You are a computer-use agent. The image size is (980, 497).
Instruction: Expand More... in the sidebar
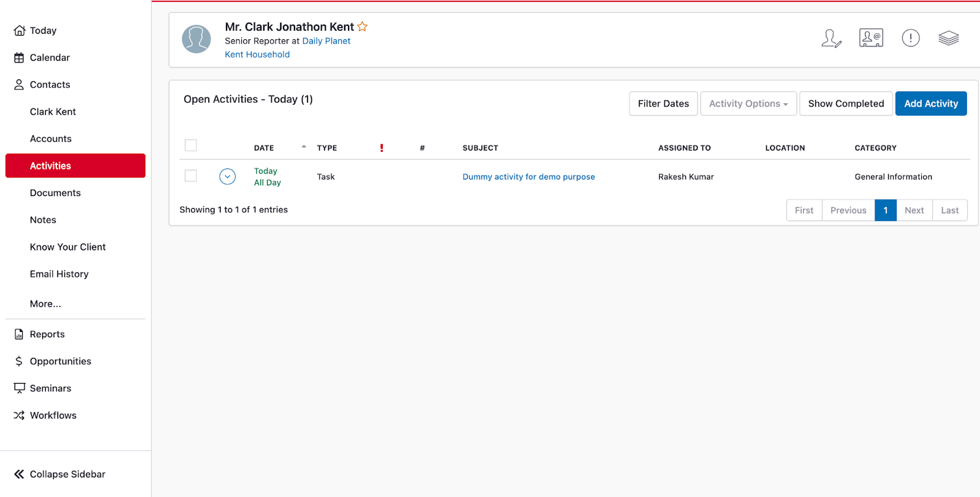(x=45, y=304)
